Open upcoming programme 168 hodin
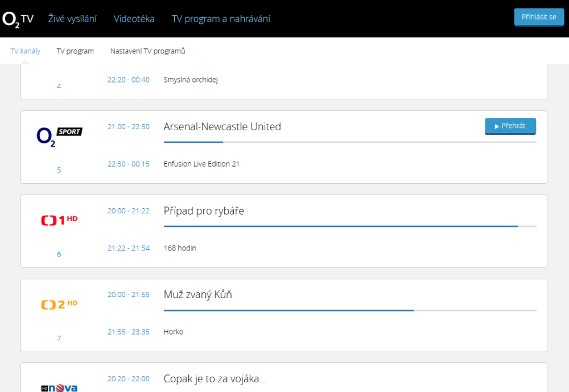 pos(180,248)
